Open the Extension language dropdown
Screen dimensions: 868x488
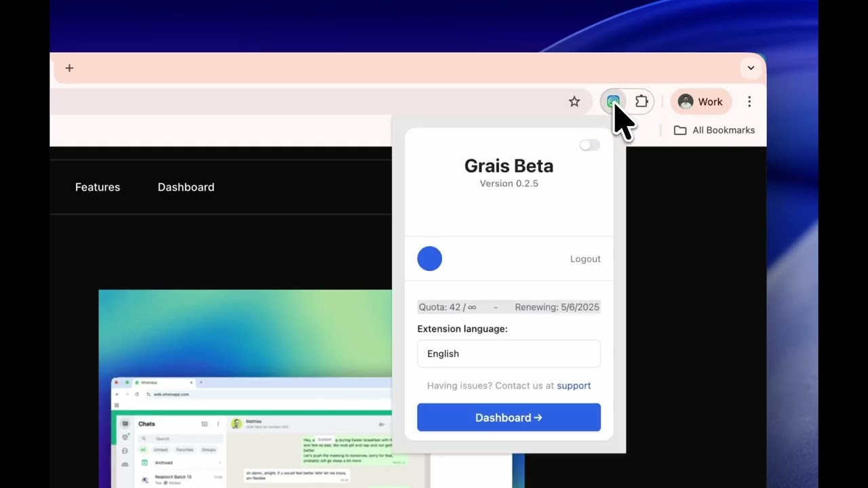pos(509,354)
